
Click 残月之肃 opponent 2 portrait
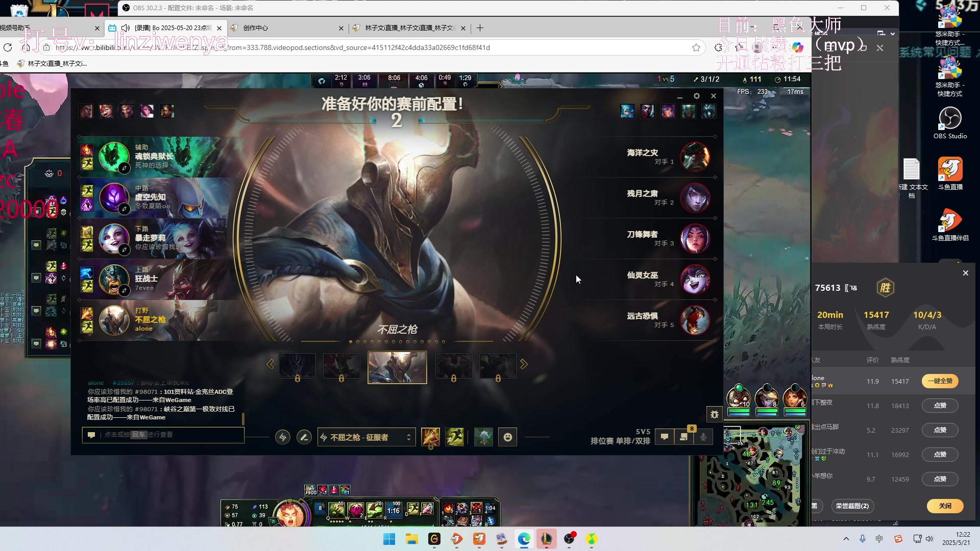tap(695, 197)
